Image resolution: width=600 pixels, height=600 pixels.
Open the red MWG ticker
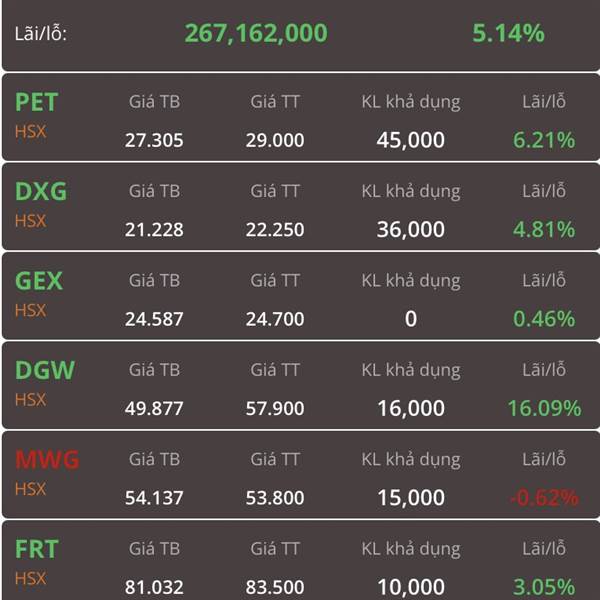47,460
